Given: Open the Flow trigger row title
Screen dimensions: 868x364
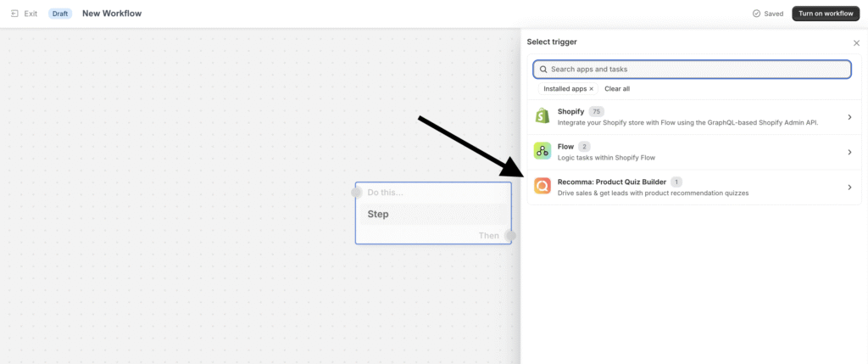Looking at the screenshot, I should (x=565, y=147).
